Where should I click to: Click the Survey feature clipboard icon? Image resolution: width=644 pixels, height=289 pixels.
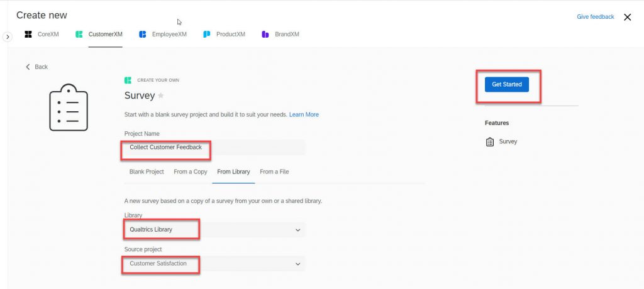click(x=489, y=142)
